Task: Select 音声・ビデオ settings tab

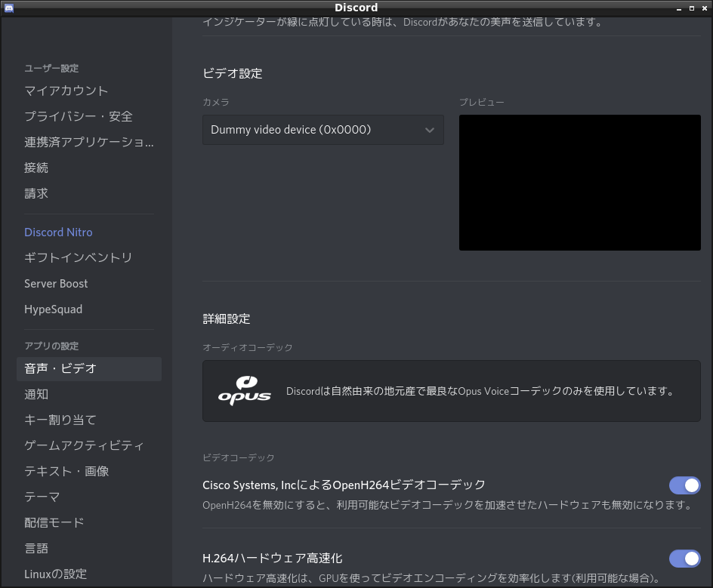Action: click(x=88, y=368)
